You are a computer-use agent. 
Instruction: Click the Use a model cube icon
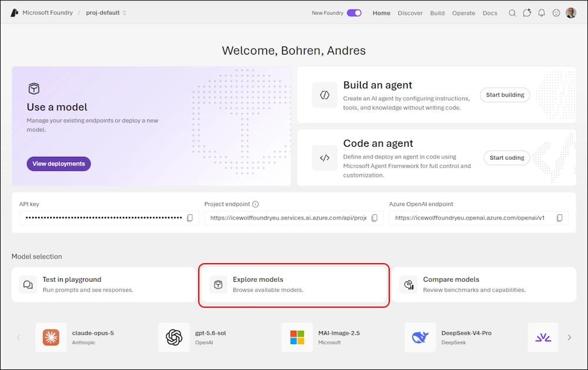click(x=34, y=89)
